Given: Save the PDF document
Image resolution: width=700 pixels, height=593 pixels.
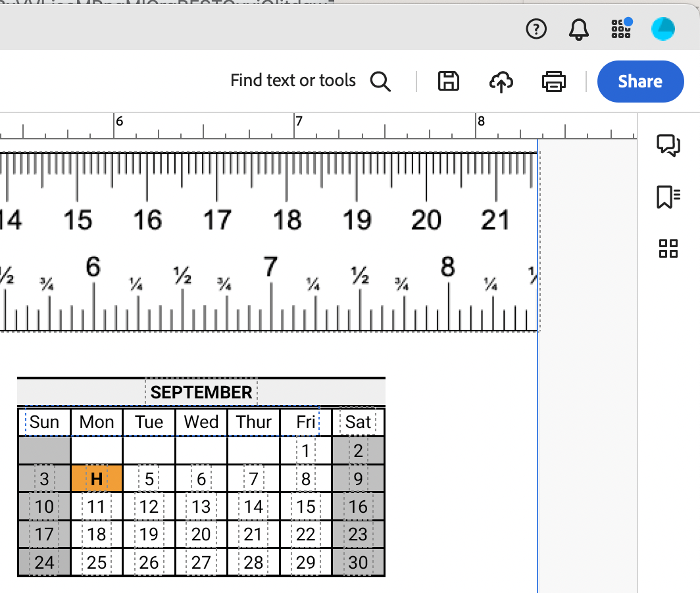Looking at the screenshot, I should tap(448, 81).
